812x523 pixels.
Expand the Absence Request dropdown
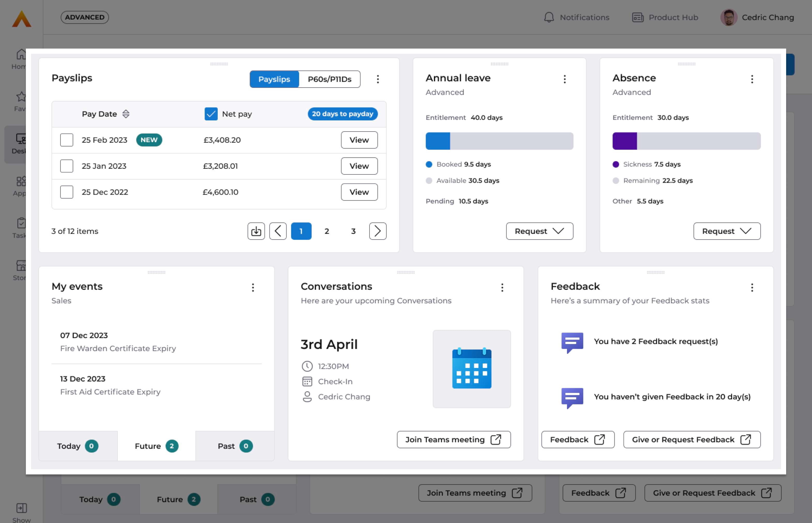tap(727, 231)
